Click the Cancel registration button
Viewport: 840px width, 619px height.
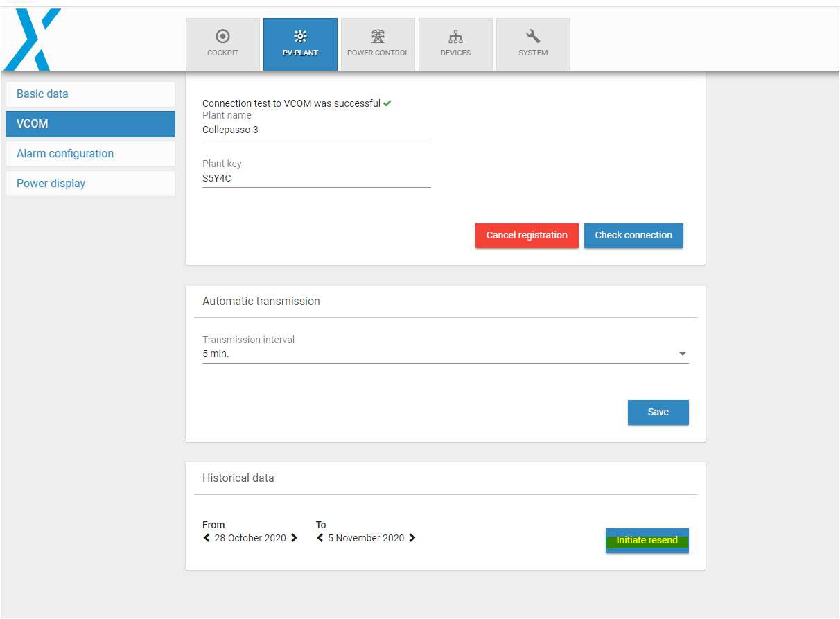coord(527,236)
